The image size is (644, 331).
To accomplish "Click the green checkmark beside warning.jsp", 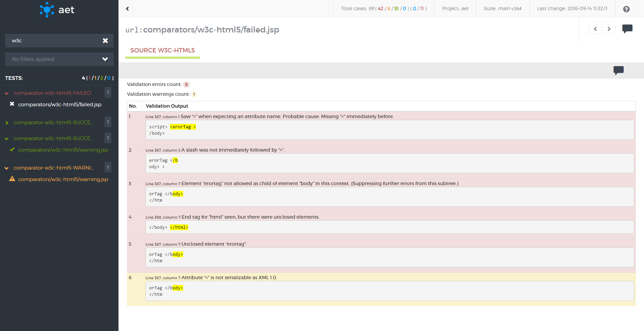I will pyautogui.click(x=13, y=149).
